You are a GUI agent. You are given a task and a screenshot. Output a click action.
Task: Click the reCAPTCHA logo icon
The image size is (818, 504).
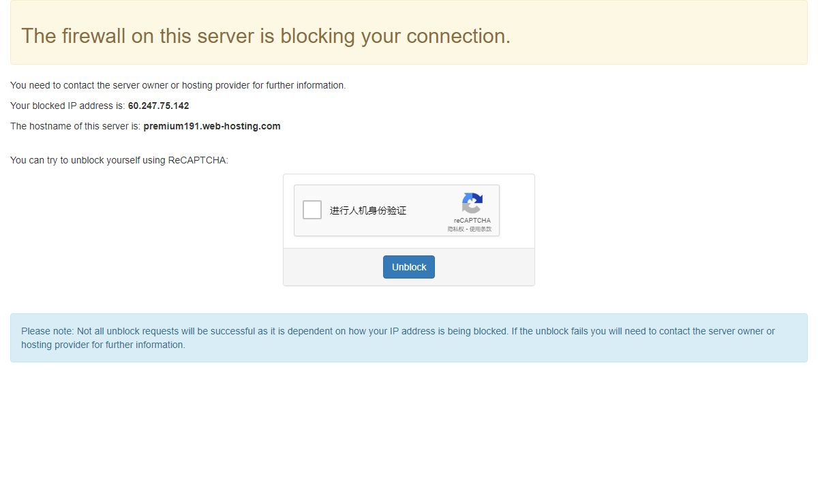point(472,204)
